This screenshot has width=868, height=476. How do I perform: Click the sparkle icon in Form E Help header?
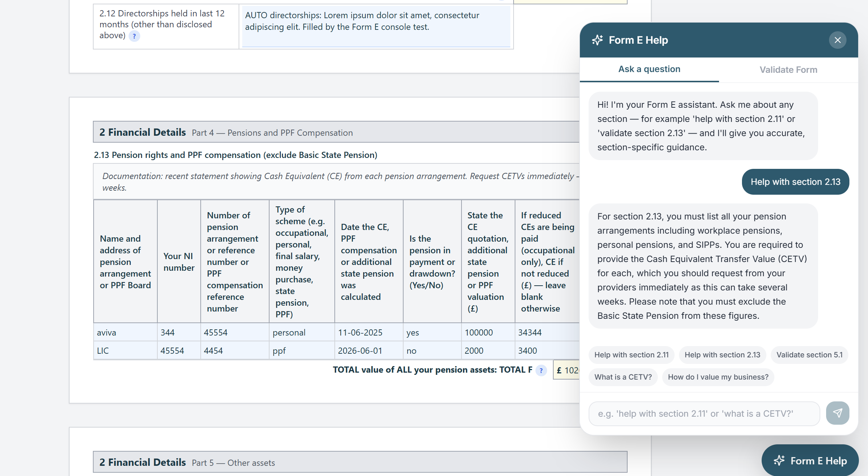(x=597, y=40)
